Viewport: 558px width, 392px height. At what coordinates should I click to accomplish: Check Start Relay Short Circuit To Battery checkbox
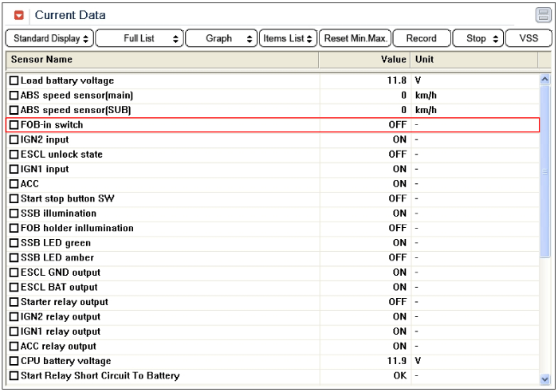[x=14, y=375]
